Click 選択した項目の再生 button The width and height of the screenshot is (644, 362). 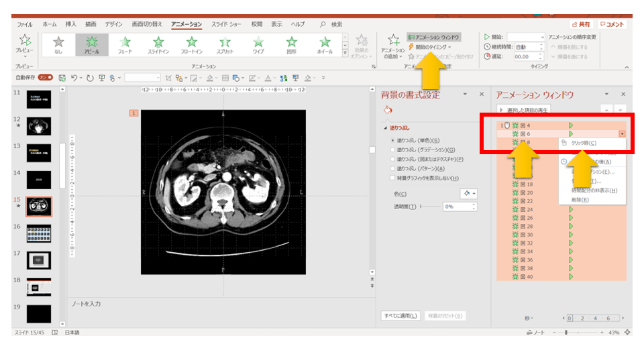pyautogui.click(x=524, y=110)
